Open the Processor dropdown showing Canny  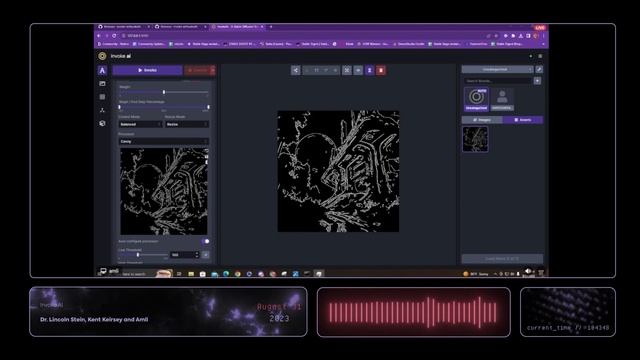click(x=164, y=141)
